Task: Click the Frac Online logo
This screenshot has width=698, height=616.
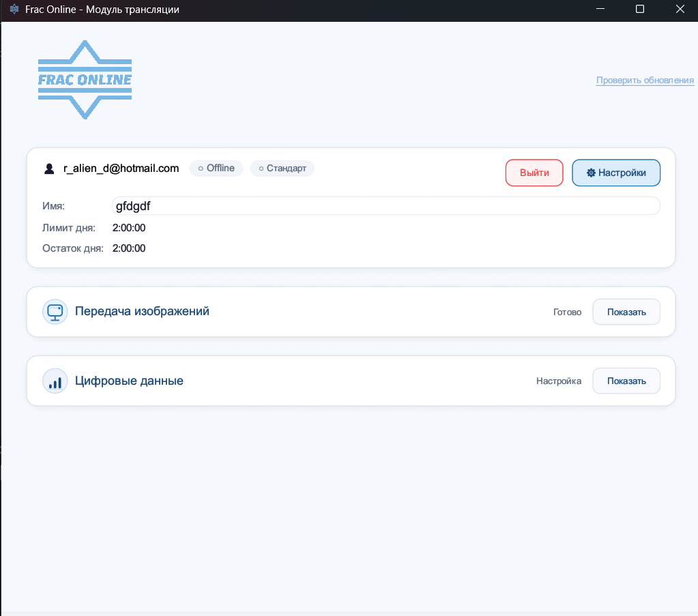Action: [85, 80]
